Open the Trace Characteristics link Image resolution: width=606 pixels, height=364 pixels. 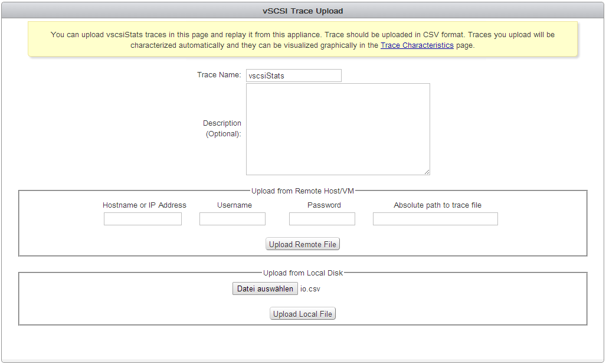pos(417,45)
